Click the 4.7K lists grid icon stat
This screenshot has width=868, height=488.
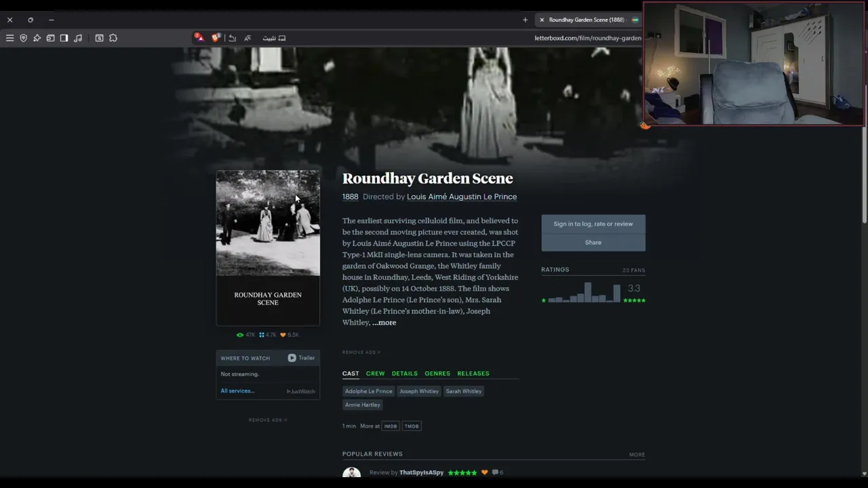(268, 335)
